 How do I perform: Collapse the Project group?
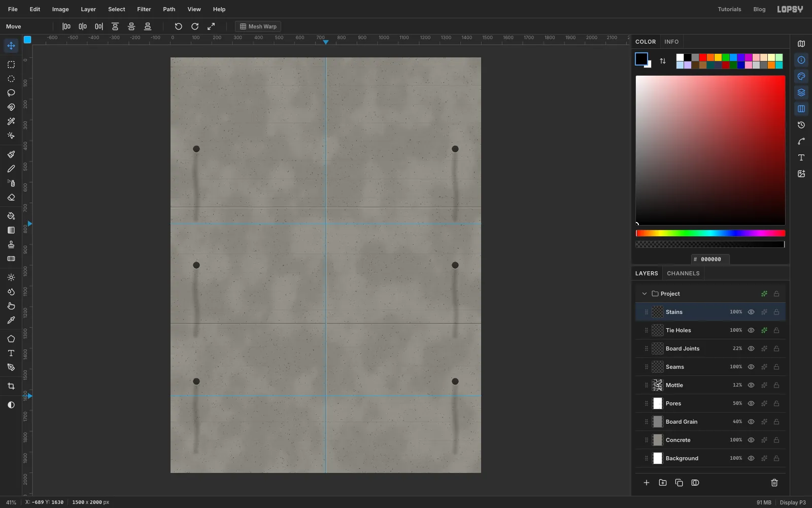pyautogui.click(x=645, y=294)
